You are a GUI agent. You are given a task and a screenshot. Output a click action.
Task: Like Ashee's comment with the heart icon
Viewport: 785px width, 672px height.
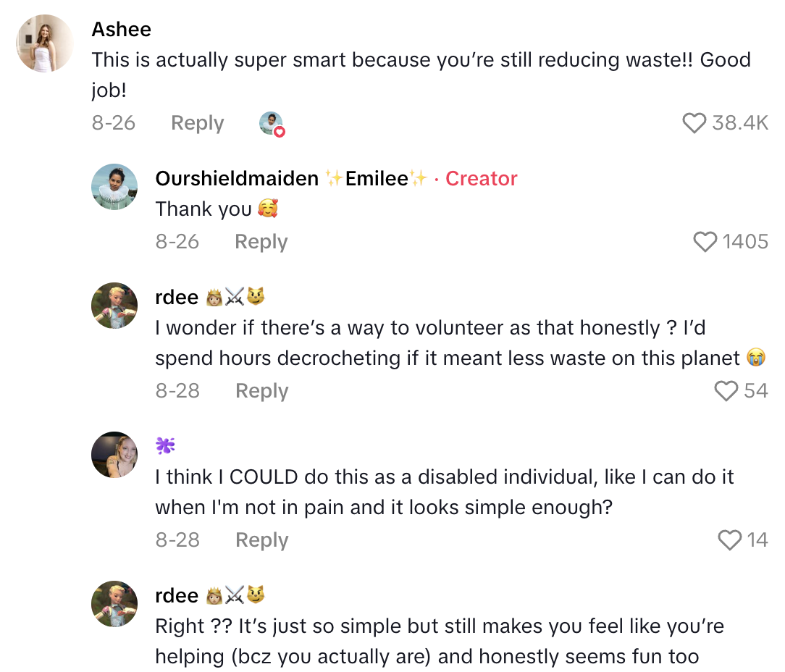click(x=694, y=123)
